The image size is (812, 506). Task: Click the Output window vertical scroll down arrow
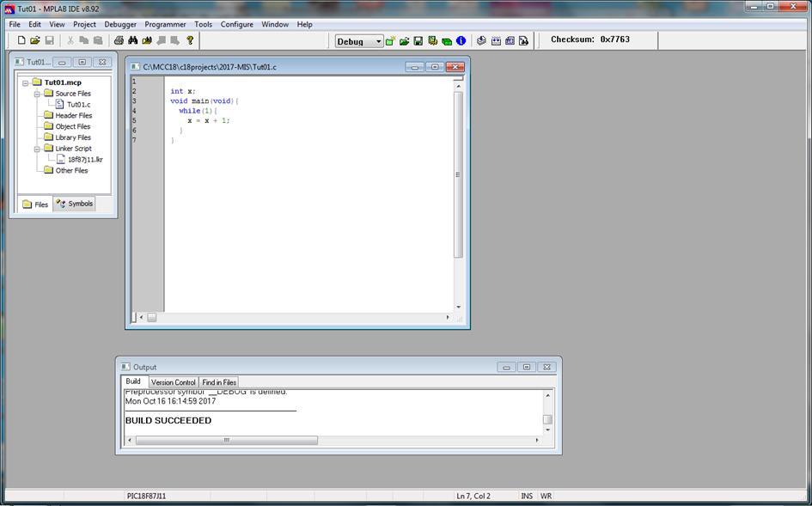[548, 430]
